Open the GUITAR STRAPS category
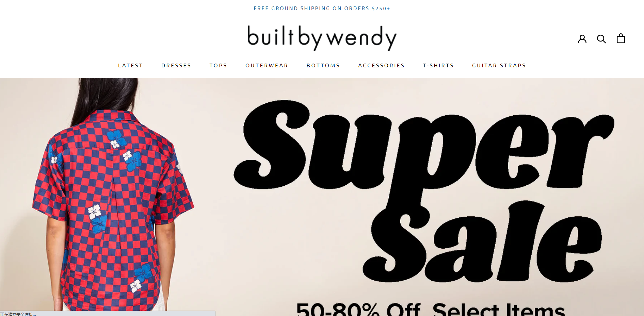Screen dimensions: 644x316 pyautogui.click(x=499, y=65)
